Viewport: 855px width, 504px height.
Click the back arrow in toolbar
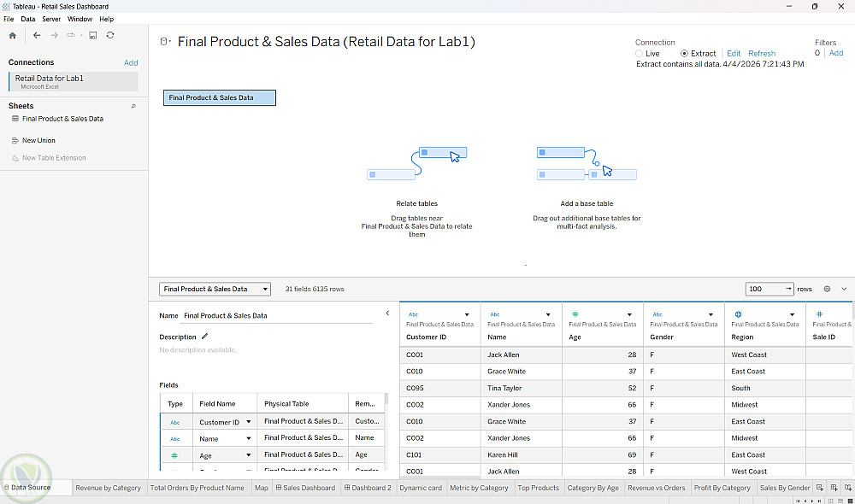pyautogui.click(x=37, y=35)
